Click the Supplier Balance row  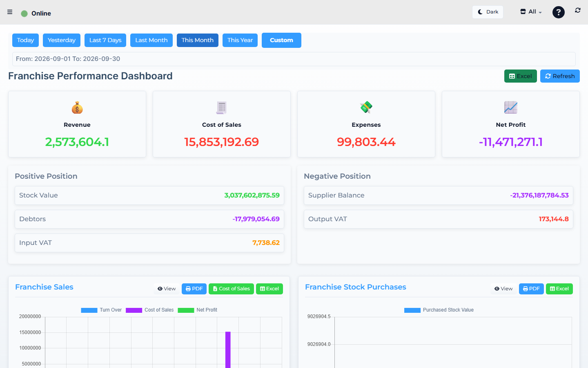click(x=439, y=195)
